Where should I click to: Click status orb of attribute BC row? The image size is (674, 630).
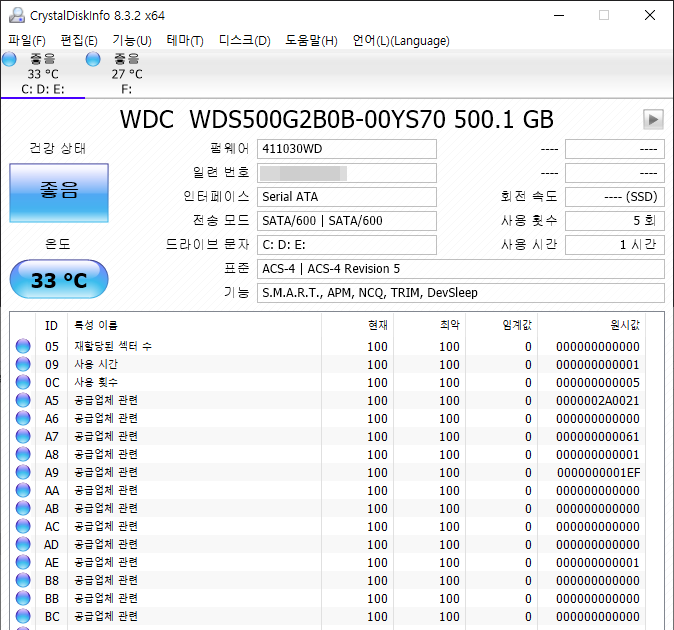[23, 616]
